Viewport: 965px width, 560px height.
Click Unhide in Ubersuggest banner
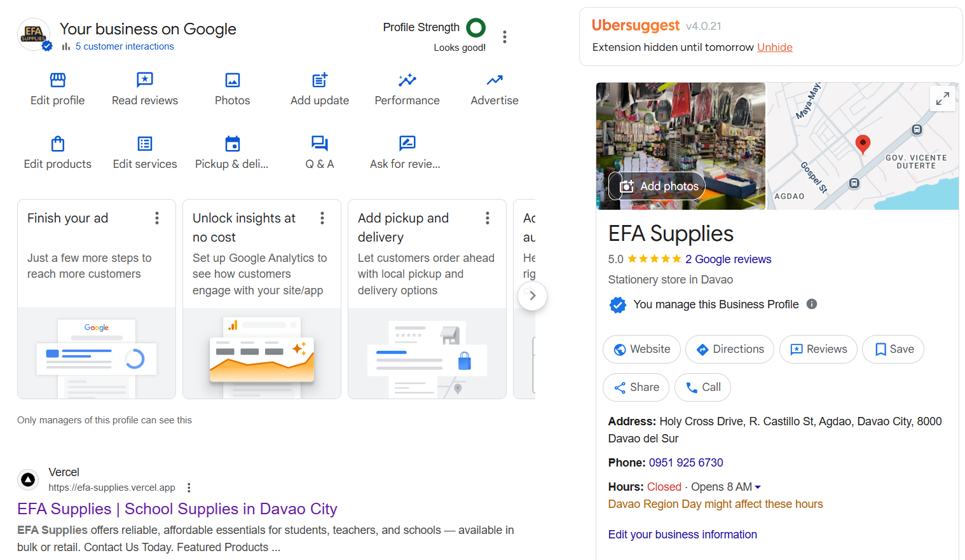click(x=774, y=47)
